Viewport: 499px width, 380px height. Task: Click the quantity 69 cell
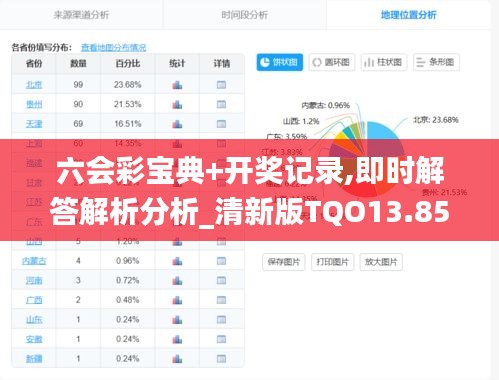[x=78, y=124]
